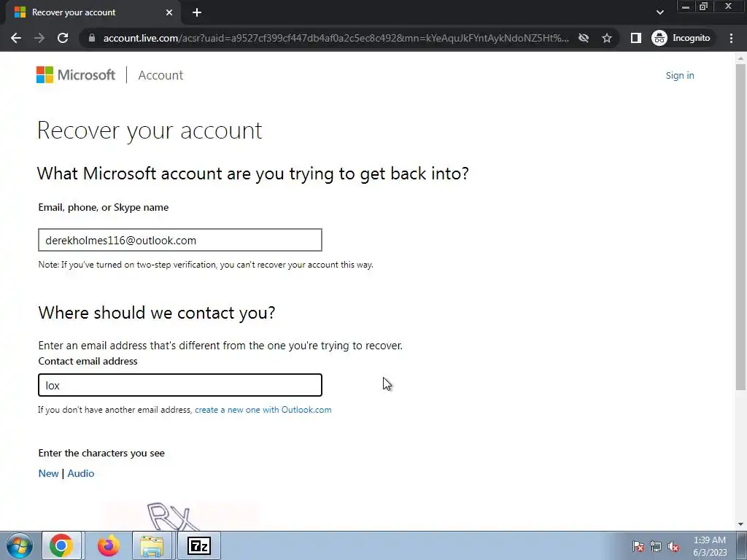Click the scrollbar up arrow
The image size is (747, 560).
pos(740,58)
